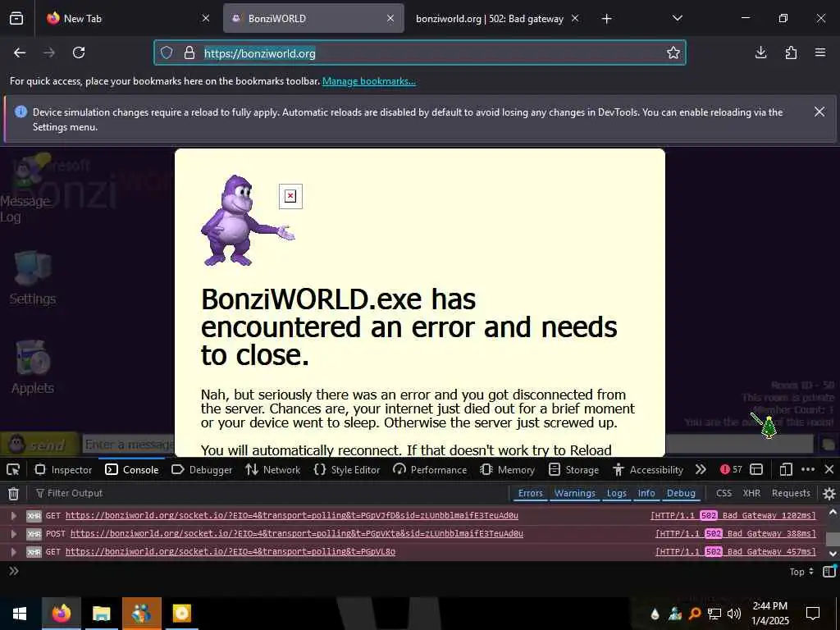Show site info via the padlock icon
The image size is (840, 630).
click(189, 52)
